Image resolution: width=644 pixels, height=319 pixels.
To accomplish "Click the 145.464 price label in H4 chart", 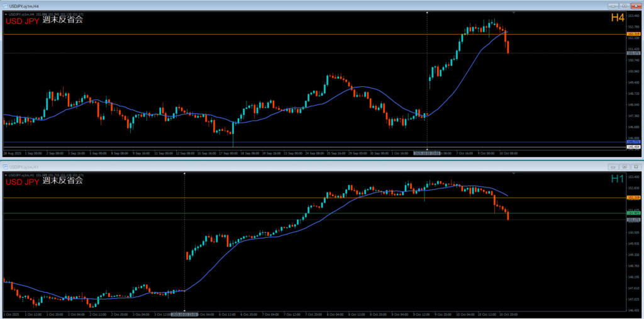I will (x=634, y=147).
